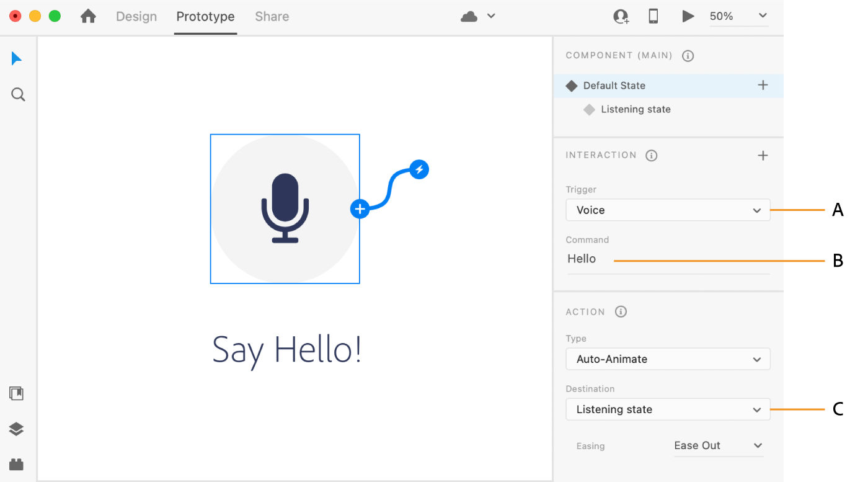This screenshot has height=482, width=868.
Task: Preview prototype on mobile device
Action: click(x=653, y=17)
